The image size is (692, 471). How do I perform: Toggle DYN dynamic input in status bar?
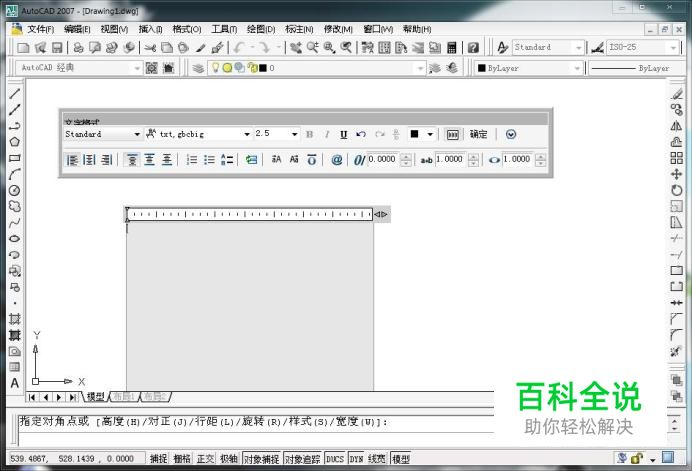[356, 459]
